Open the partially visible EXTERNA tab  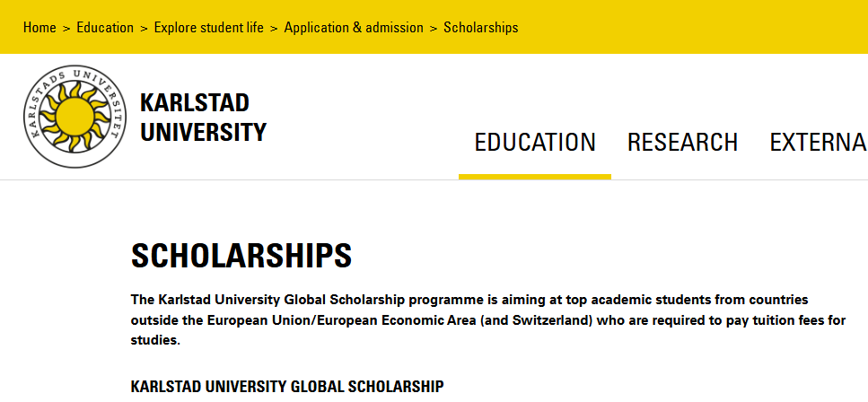[x=818, y=143]
